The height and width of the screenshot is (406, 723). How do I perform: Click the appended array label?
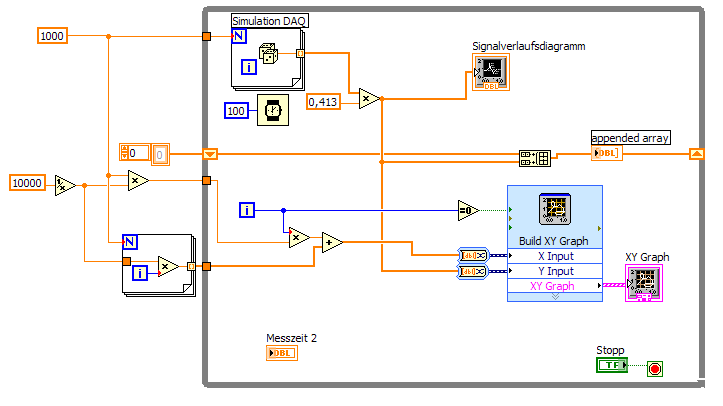(x=630, y=138)
